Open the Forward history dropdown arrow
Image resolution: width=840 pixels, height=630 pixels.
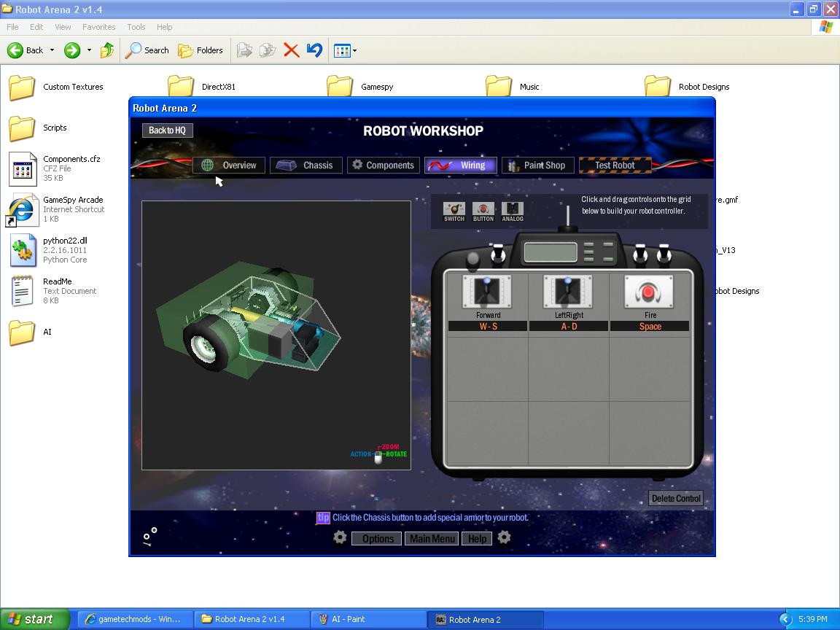click(89, 50)
